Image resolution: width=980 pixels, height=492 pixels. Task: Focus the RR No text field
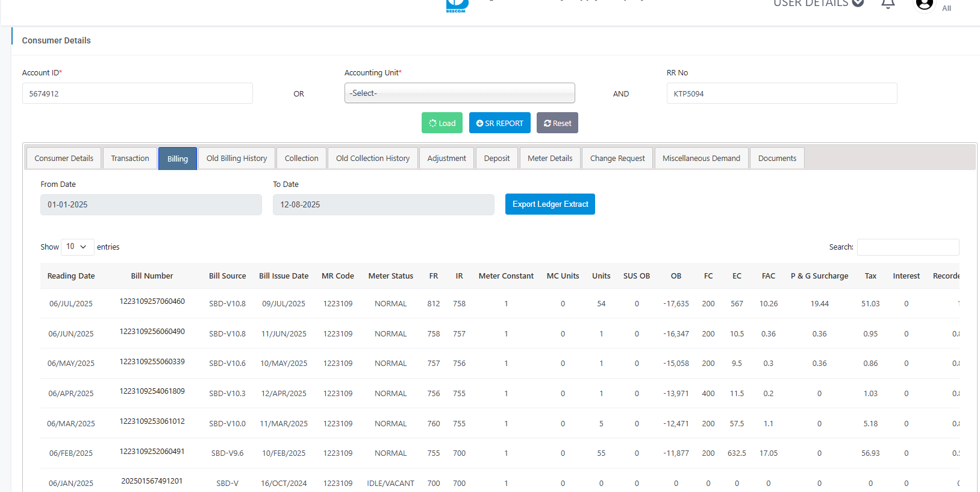(781, 93)
